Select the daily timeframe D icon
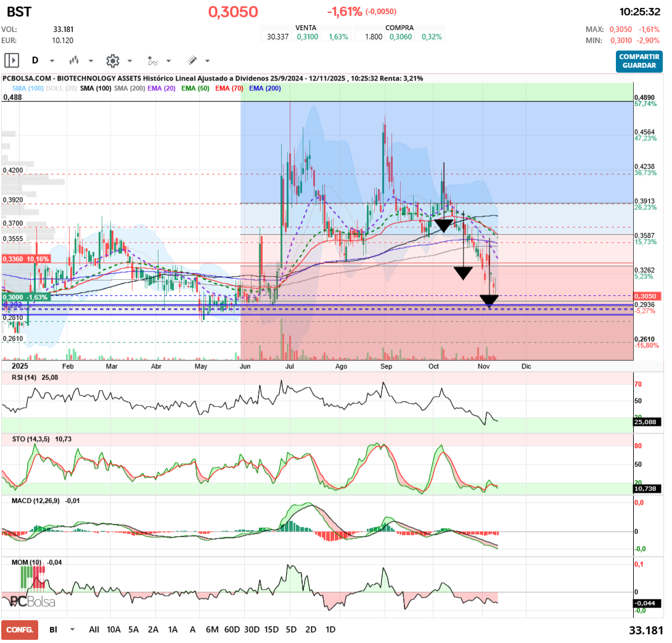 (x=36, y=60)
